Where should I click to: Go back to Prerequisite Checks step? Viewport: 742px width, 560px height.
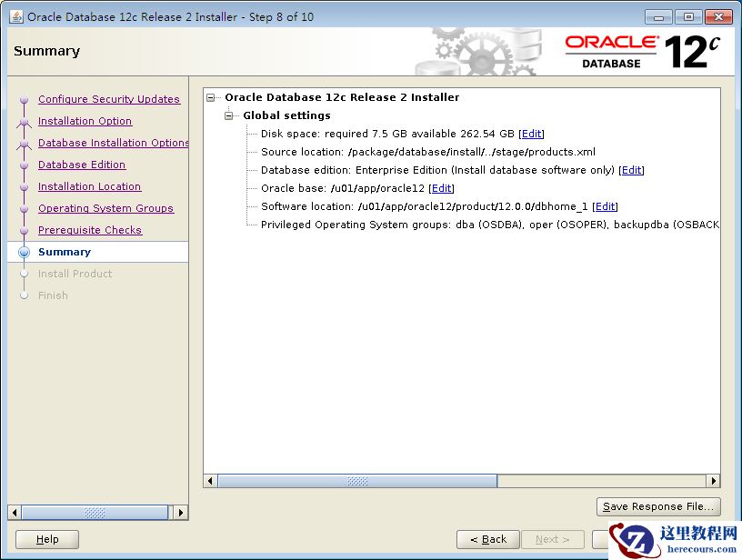[90, 230]
